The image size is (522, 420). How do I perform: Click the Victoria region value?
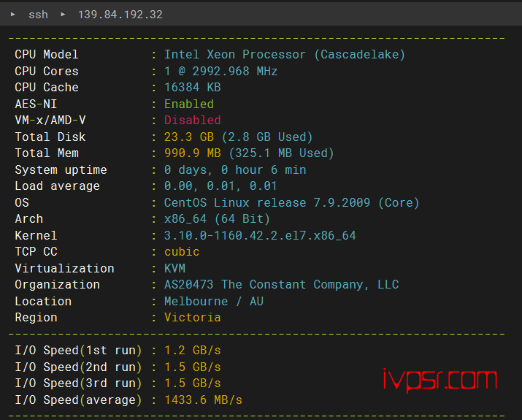pos(193,318)
